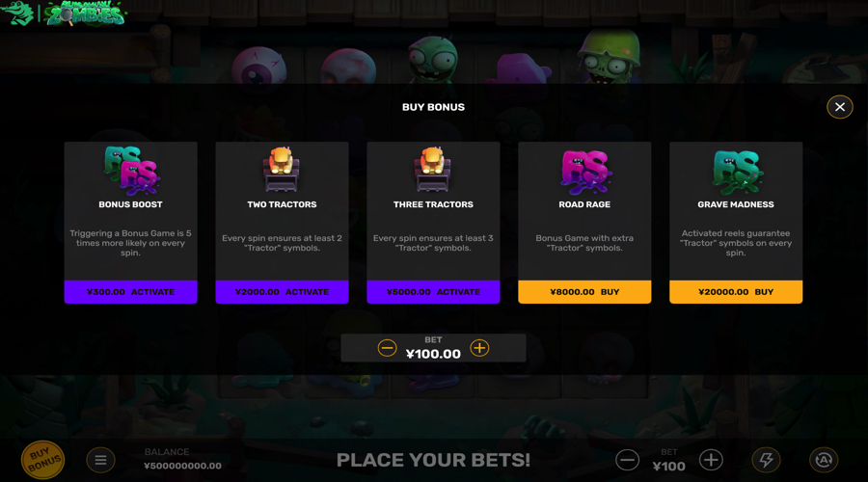Click the pink Road Rage FS icon
The image size is (868, 482).
click(585, 173)
